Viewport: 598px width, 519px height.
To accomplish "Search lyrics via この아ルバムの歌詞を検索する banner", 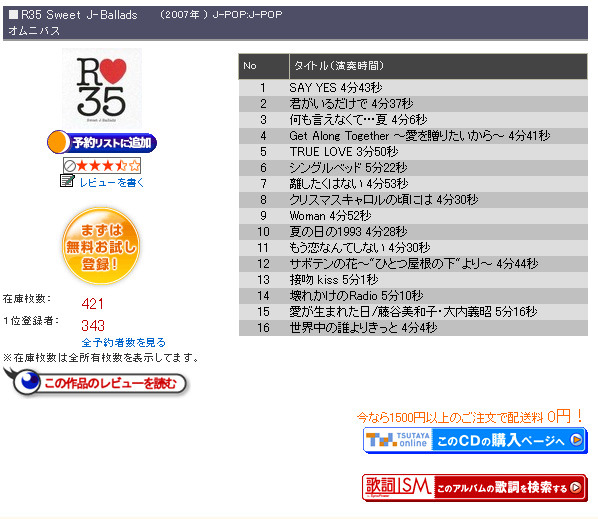I will (475, 487).
